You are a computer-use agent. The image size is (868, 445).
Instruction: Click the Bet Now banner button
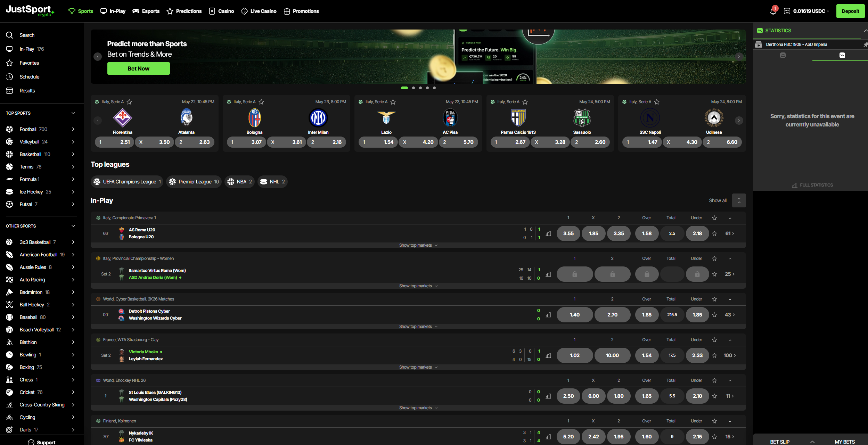click(138, 68)
